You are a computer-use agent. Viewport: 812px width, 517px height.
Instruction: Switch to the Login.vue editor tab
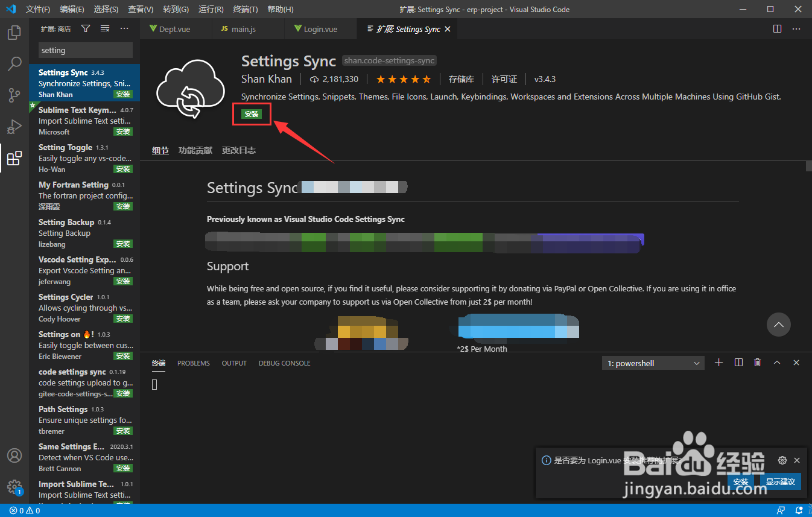click(320, 29)
